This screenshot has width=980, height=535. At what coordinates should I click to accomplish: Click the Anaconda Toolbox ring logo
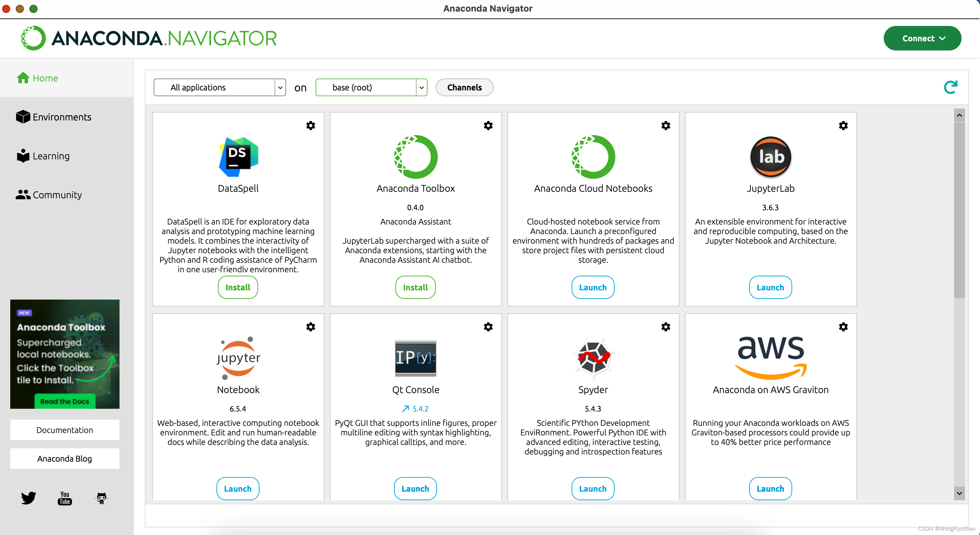(416, 157)
